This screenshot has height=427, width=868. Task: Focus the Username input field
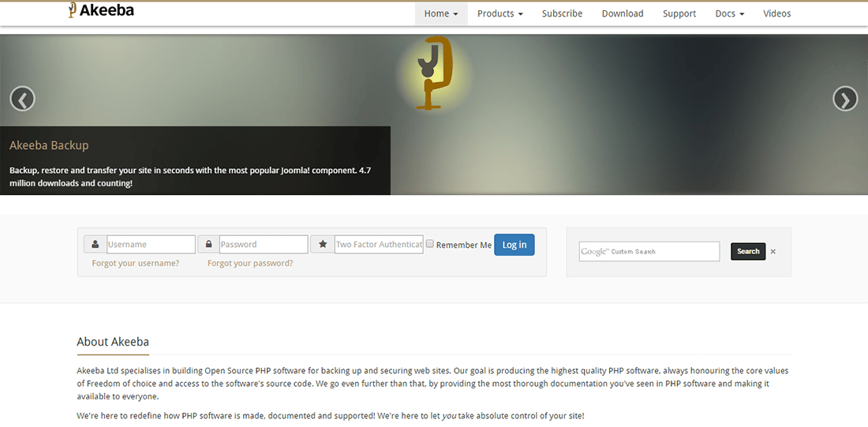point(152,244)
